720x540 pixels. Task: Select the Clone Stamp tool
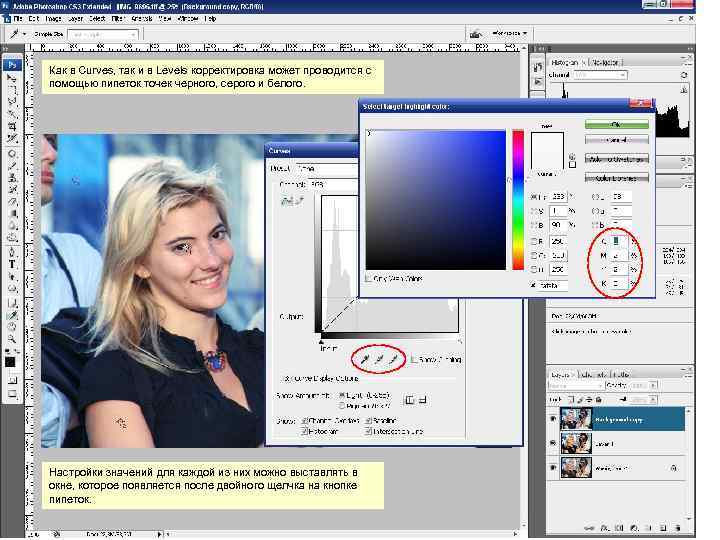11,177
